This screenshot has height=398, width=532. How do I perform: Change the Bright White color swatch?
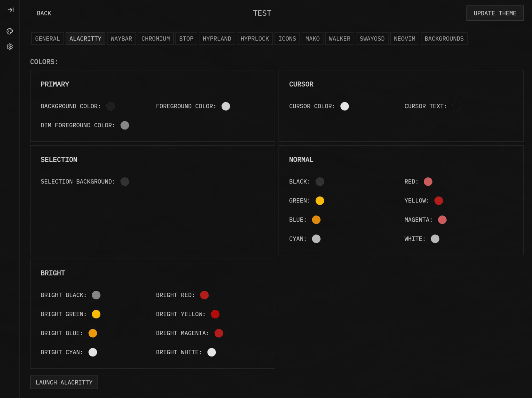click(212, 352)
